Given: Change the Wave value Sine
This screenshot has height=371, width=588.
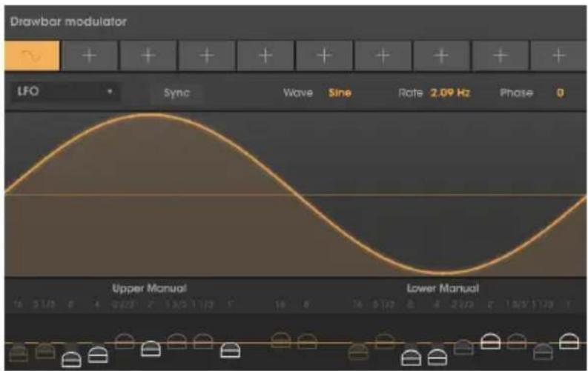Looking at the screenshot, I should coord(340,93).
